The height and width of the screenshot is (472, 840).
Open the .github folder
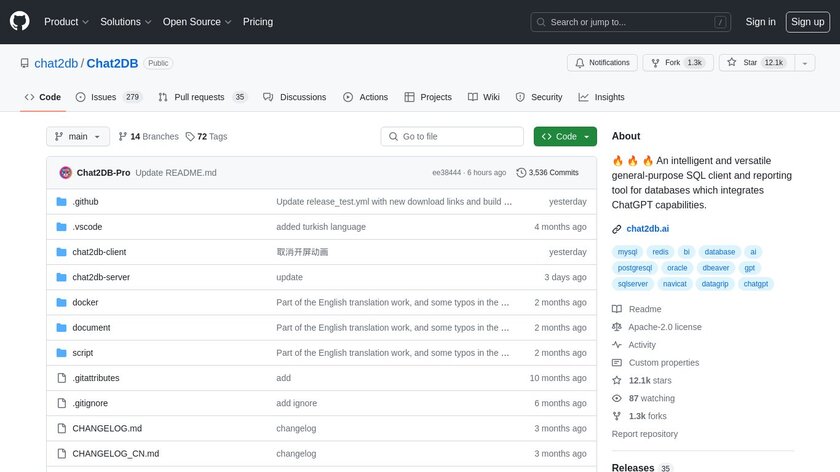click(x=85, y=202)
